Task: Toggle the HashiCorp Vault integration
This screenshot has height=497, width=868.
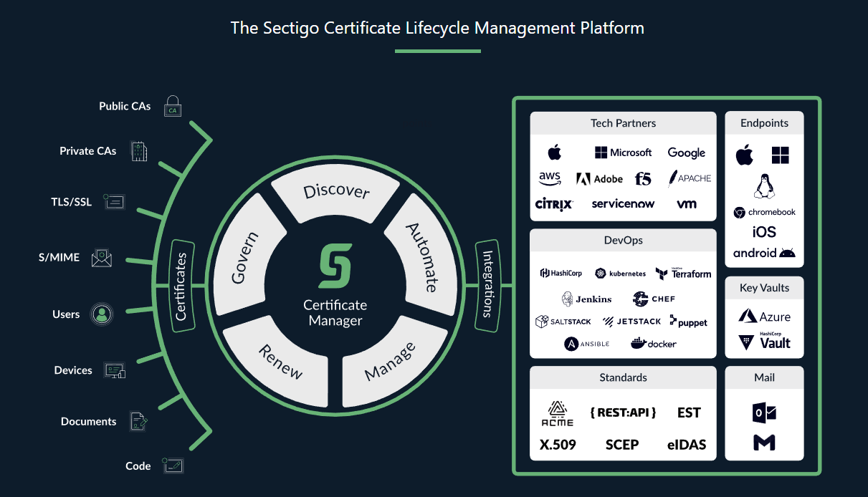Action: pyautogui.click(x=765, y=339)
